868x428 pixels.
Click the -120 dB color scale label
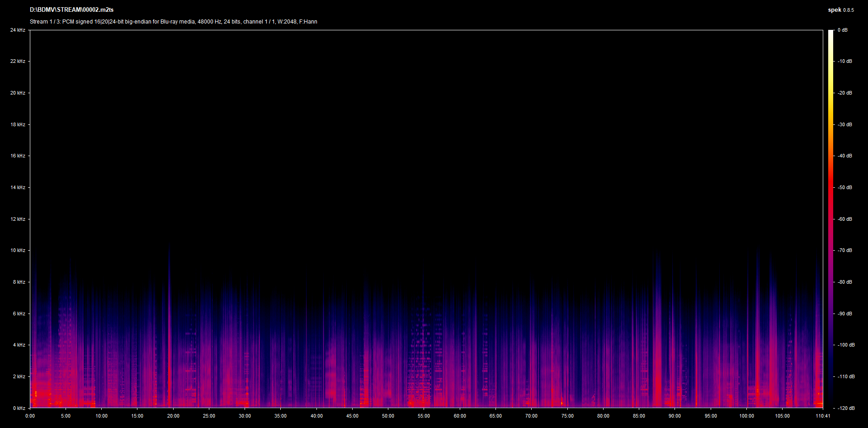tap(845, 408)
